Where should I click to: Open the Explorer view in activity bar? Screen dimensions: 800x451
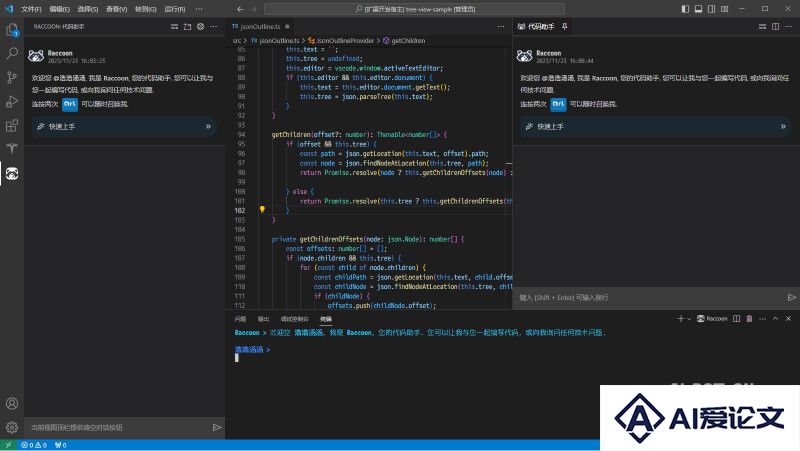[12, 30]
